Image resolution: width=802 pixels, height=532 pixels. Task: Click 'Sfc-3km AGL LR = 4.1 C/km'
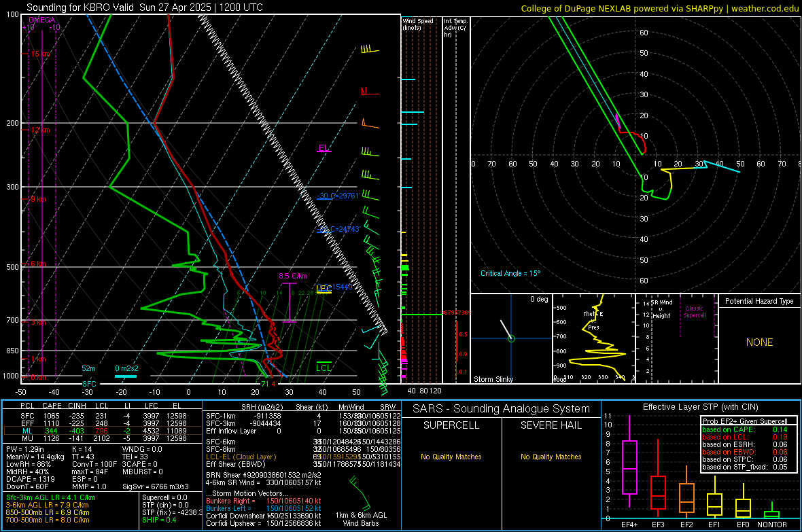click(x=51, y=497)
